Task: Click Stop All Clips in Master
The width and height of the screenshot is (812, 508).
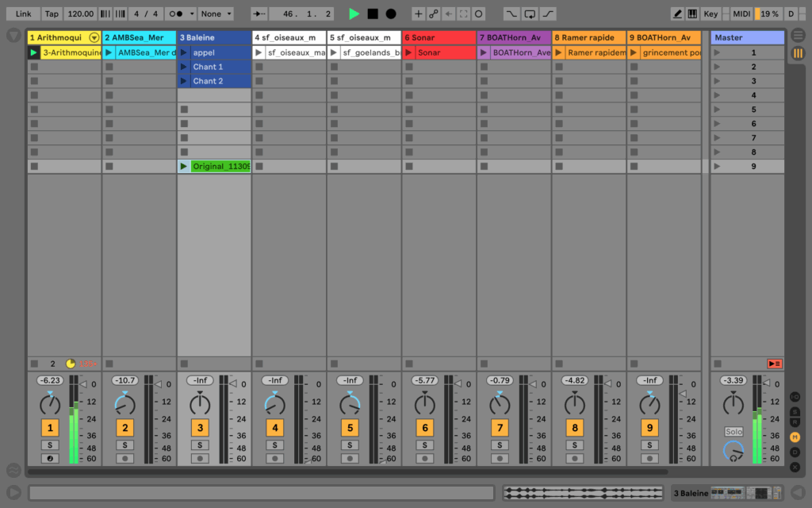Action: (774, 364)
